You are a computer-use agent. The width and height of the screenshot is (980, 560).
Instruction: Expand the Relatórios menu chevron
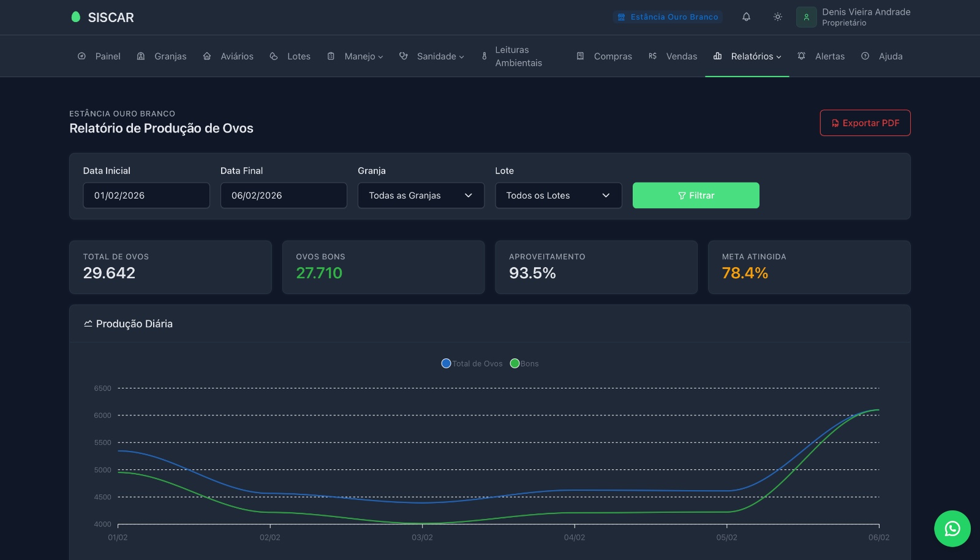pos(779,56)
